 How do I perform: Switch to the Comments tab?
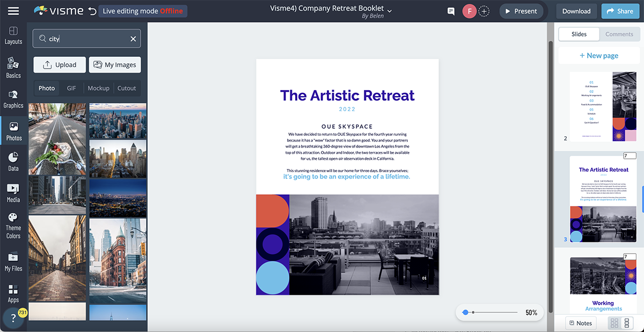point(619,34)
